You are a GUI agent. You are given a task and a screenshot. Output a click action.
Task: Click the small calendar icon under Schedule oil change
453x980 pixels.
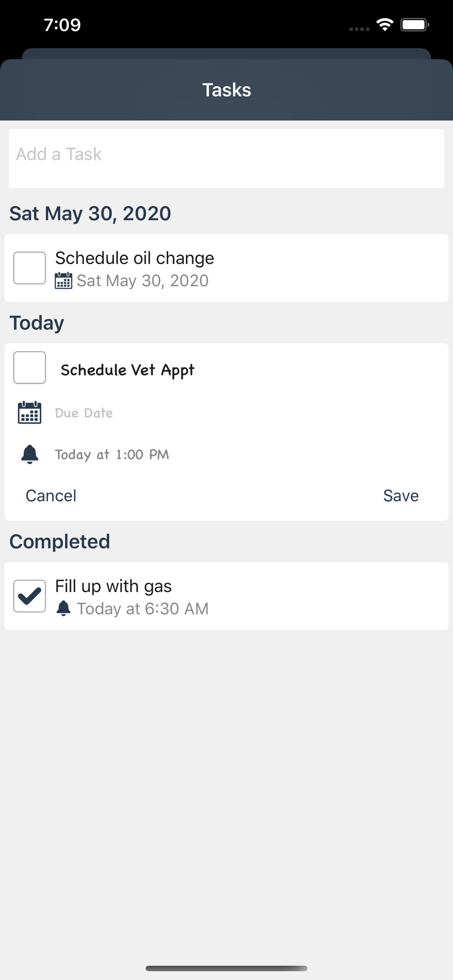click(63, 281)
